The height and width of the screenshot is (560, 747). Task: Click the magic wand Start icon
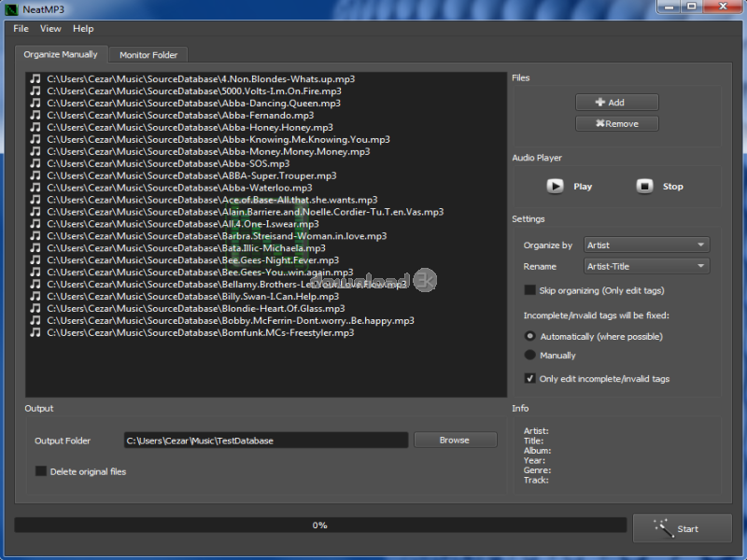[664, 528]
